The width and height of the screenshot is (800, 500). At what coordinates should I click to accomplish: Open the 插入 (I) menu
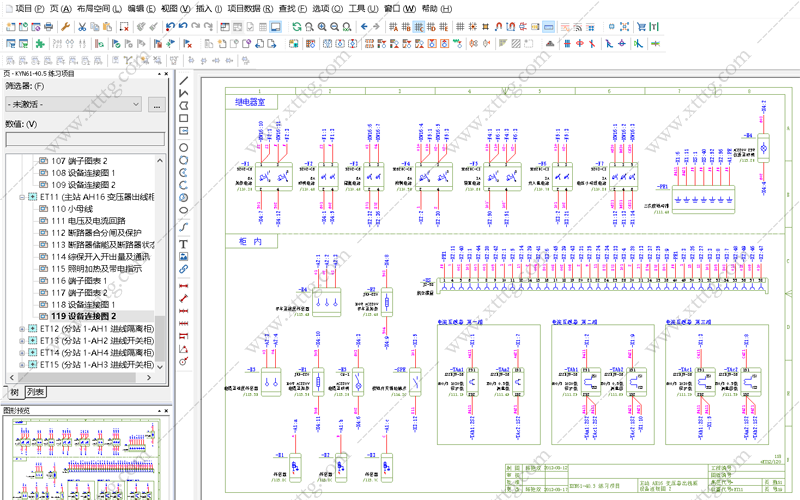pyautogui.click(x=209, y=9)
